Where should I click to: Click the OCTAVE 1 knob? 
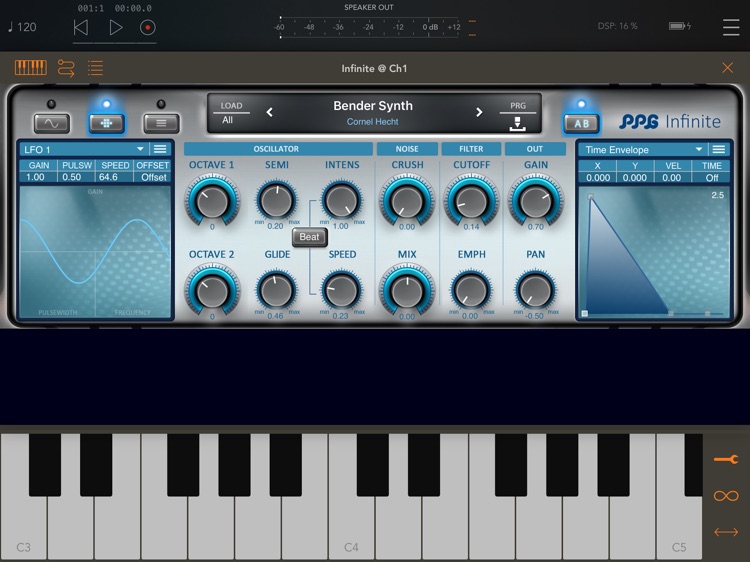(212, 201)
